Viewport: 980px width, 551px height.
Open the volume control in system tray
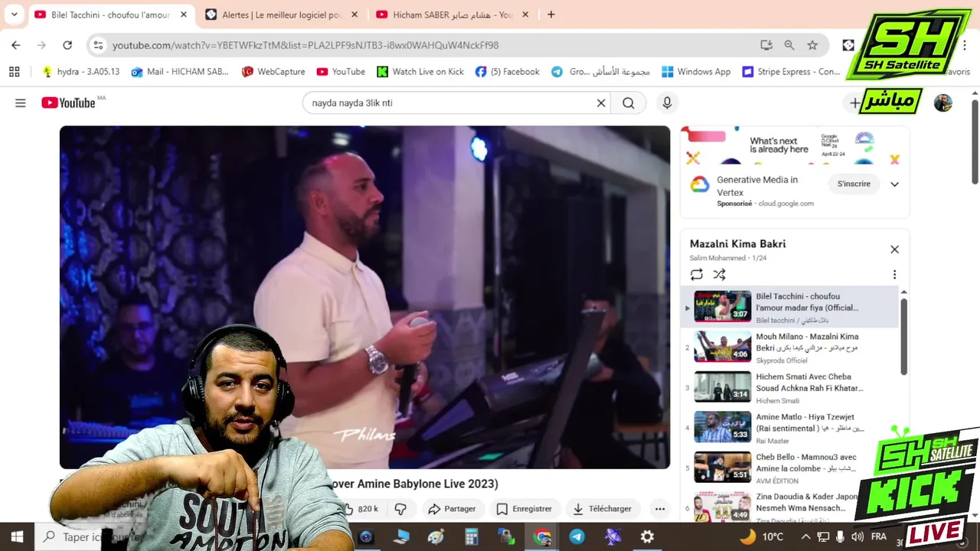(x=857, y=536)
